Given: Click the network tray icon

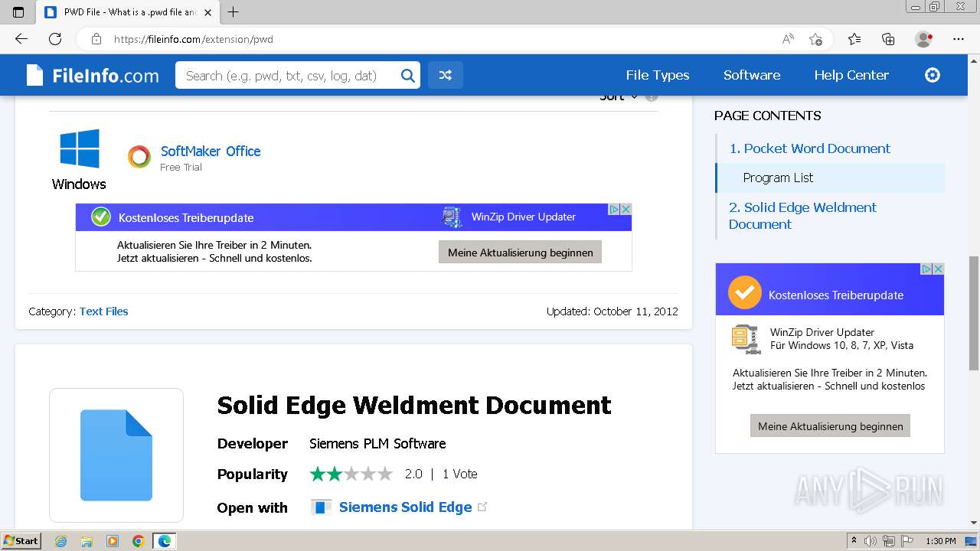Looking at the screenshot, I should [x=889, y=541].
